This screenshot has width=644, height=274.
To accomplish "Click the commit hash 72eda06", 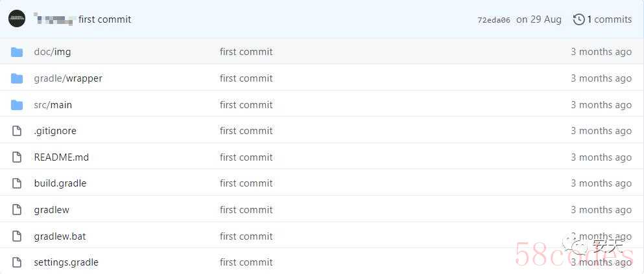I will pos(493,20).
